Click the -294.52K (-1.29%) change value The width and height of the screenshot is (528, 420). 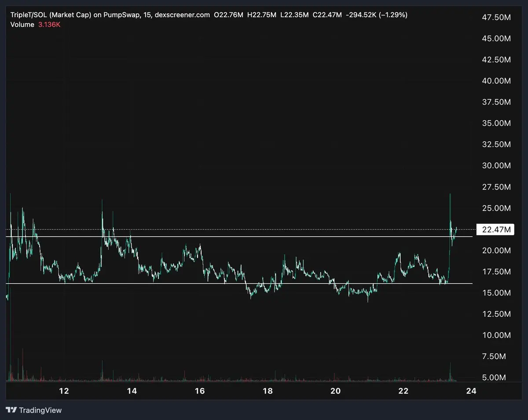pos(377,15)
